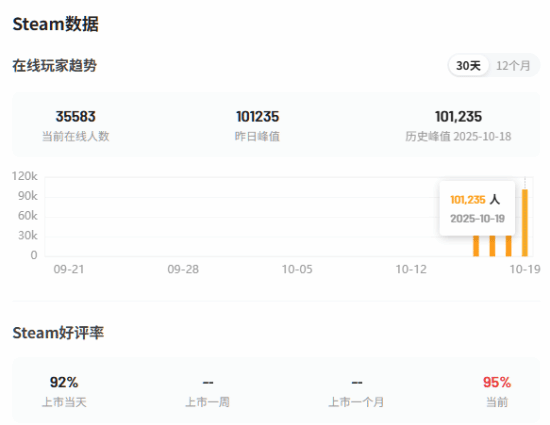Click yesterday's peak value 101235
The height and width of the screenshot is (425, 550).
pos(257,117)
